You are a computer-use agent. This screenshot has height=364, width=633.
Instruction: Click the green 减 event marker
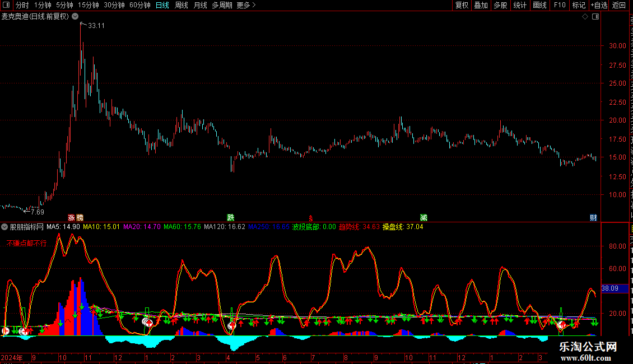[x=423, y=218]
